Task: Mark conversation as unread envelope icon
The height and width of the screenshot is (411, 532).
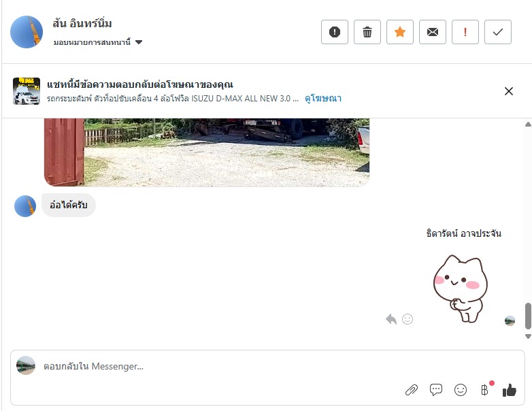Action: (x=433, y=32)
